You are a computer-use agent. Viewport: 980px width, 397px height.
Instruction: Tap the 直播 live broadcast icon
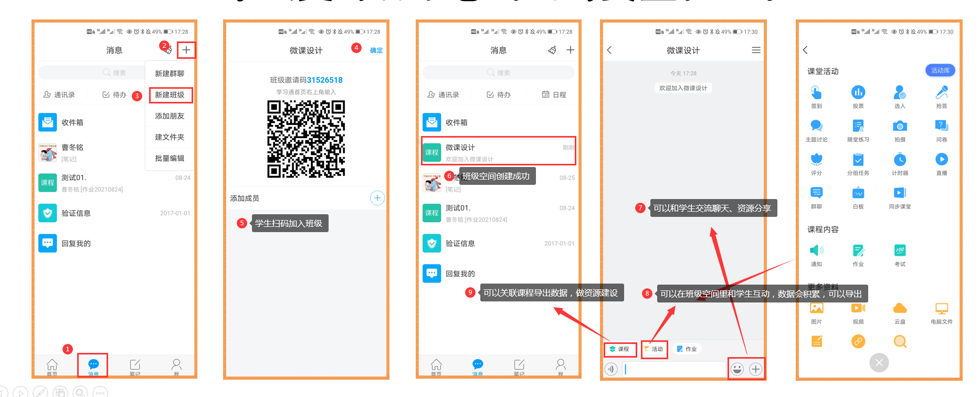[x=942, y=159]
